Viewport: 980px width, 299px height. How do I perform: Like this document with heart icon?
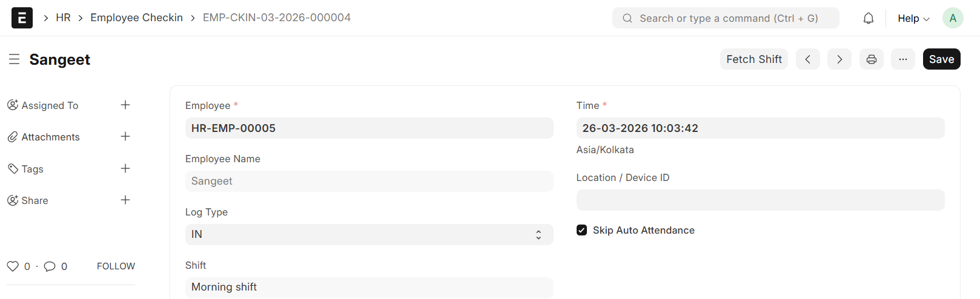[13, 266]
